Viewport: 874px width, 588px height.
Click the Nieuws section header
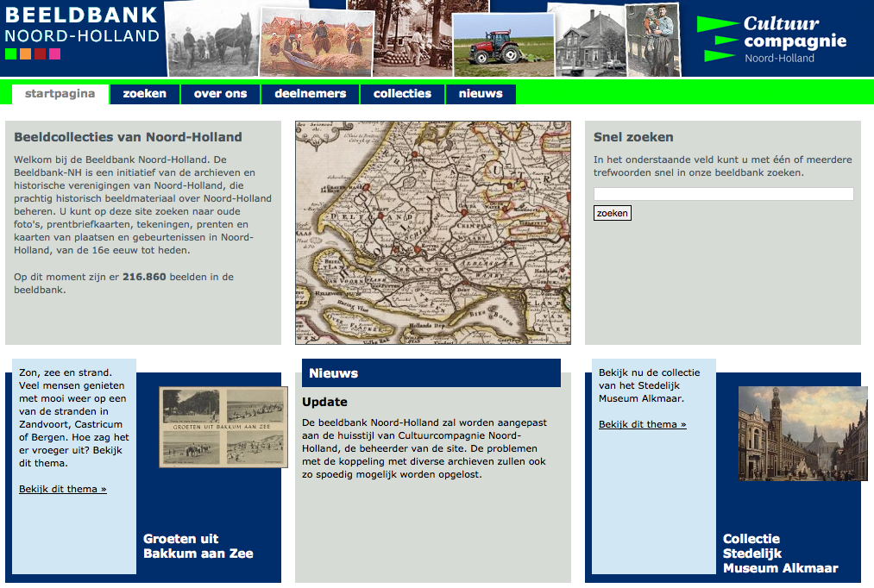click(x=431, y=373)
